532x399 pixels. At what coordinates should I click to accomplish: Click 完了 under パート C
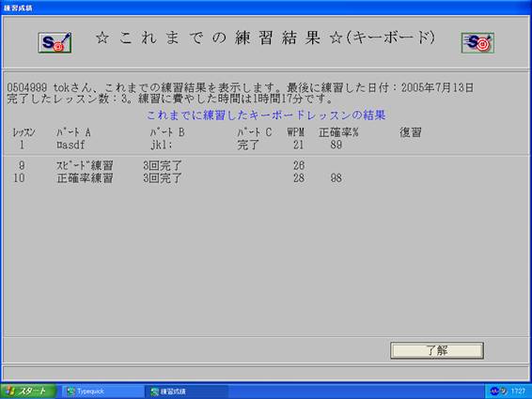248,146
